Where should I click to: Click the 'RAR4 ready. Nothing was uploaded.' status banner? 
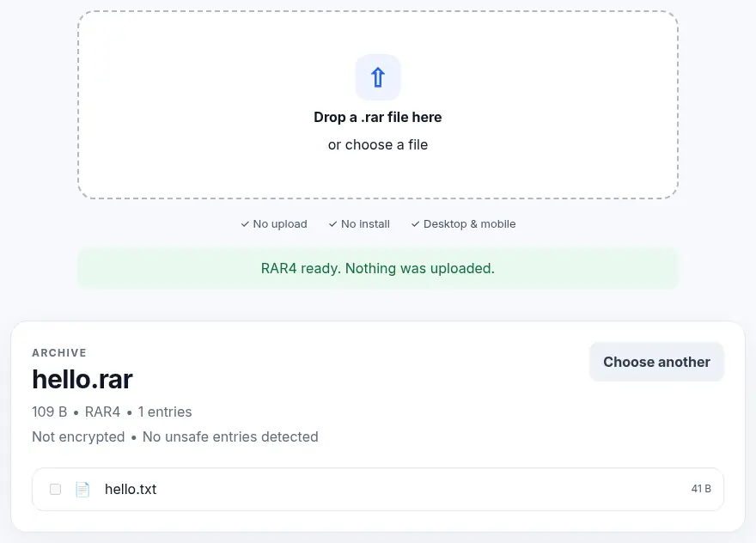click(x=377, y=268)
